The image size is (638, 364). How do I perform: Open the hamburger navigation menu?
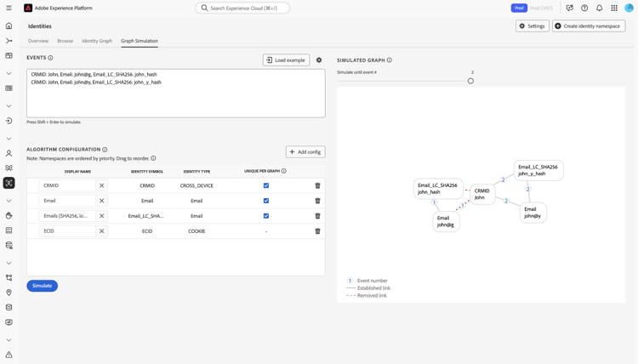pos(9,8)
